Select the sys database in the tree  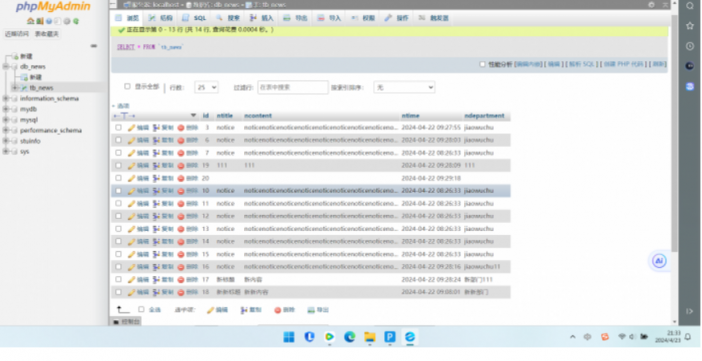pos(25,152)
